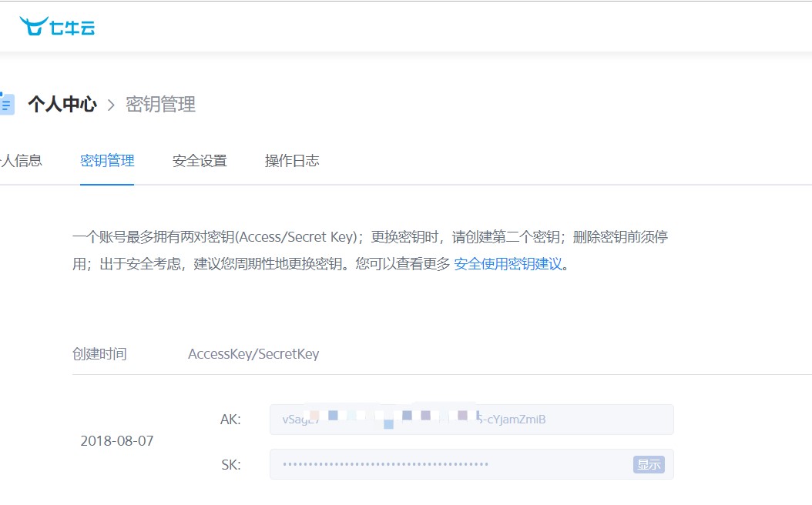Click inside the SK masked key field
Image resolution: width=812 pixels, height=505 pixels.
(x=471, y=464)
